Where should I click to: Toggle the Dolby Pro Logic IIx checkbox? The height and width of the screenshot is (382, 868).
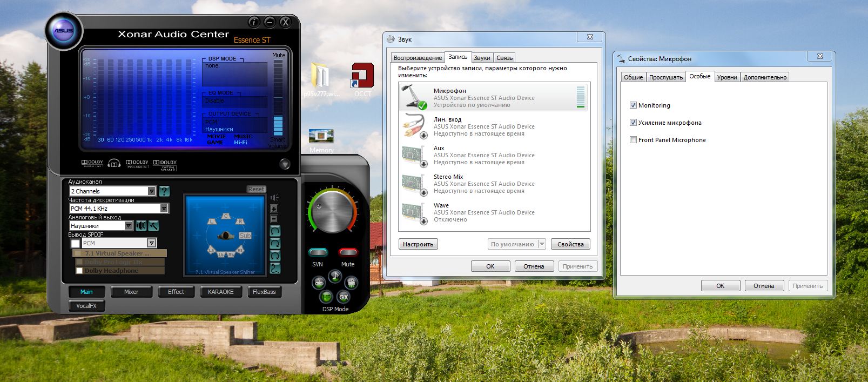point(79,262)
